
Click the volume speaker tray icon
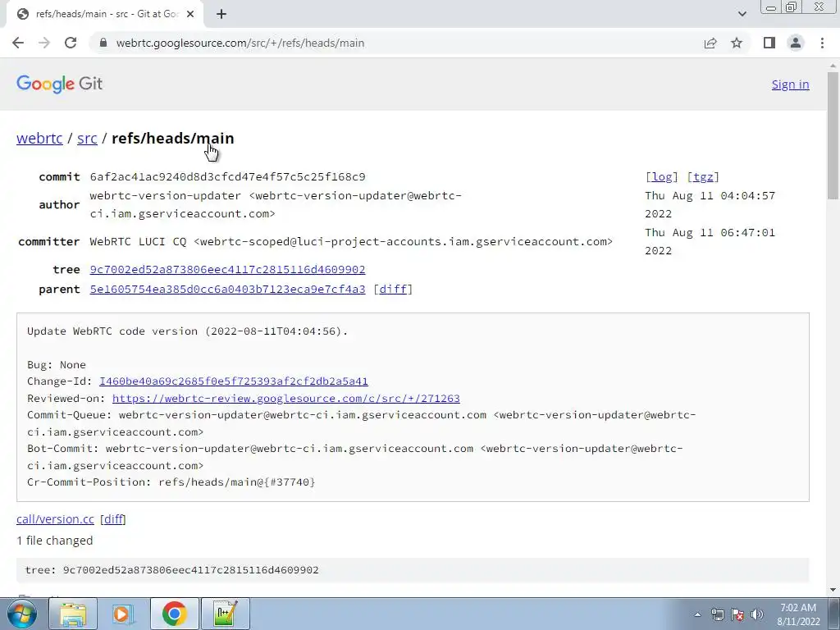757,614
